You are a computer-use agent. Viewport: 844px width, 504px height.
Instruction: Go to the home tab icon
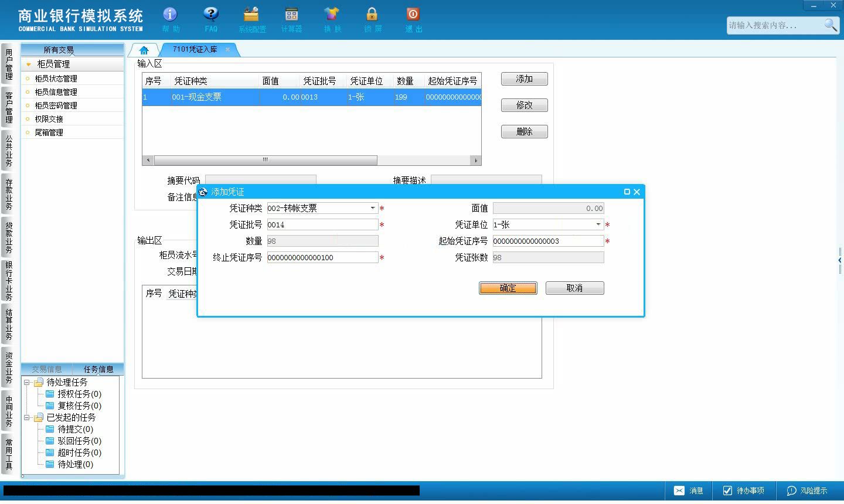[x=144, y=50]
